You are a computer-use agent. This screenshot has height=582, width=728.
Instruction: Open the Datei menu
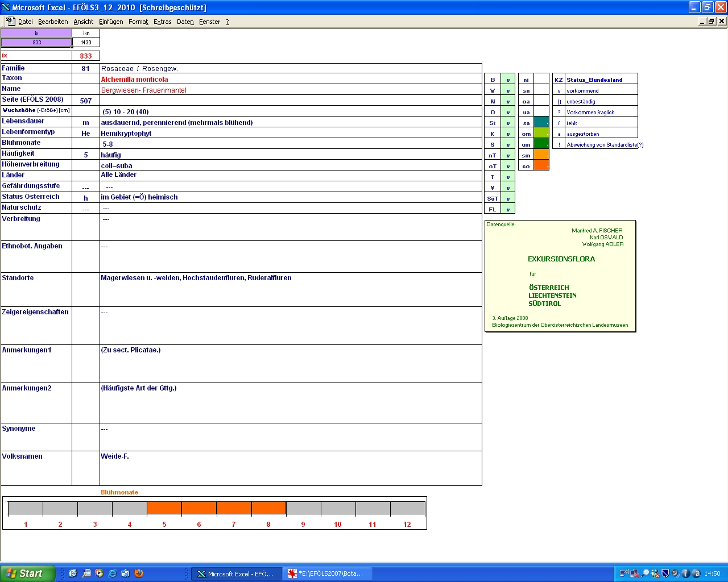tap(25, 22)
